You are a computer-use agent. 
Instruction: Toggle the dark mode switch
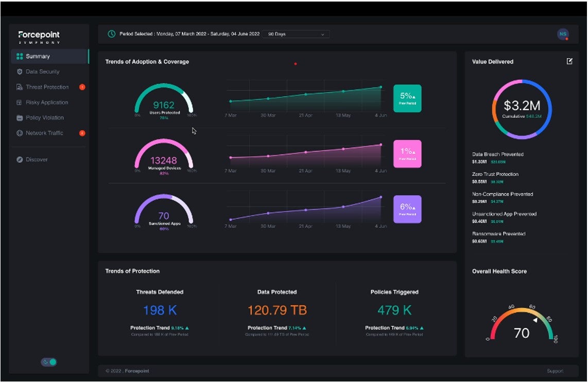pos(49,362)
